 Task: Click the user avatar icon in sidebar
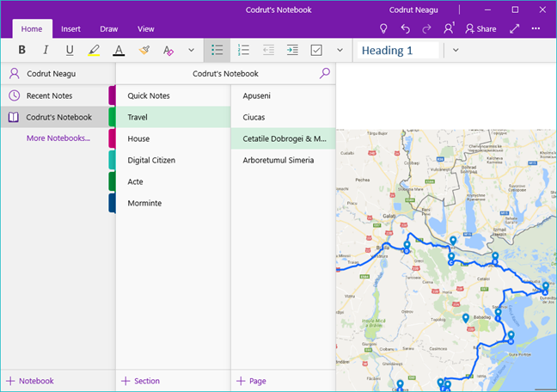click(15, 73)
